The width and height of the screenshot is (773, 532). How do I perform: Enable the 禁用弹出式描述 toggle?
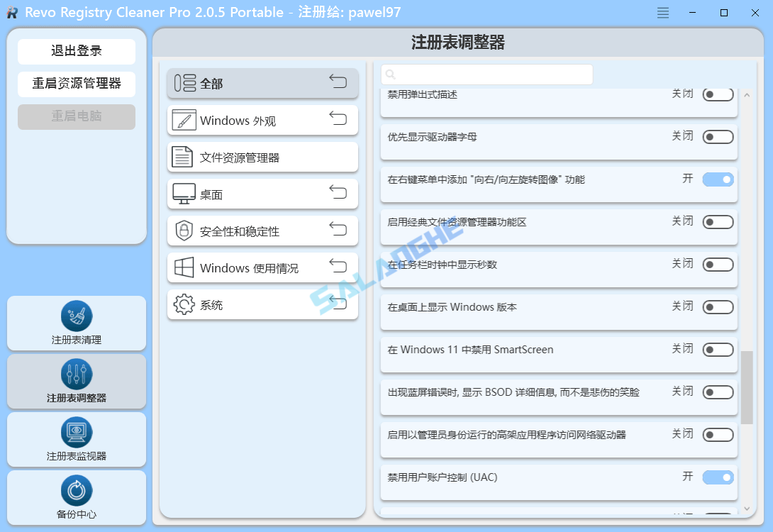tap(717, 94)
